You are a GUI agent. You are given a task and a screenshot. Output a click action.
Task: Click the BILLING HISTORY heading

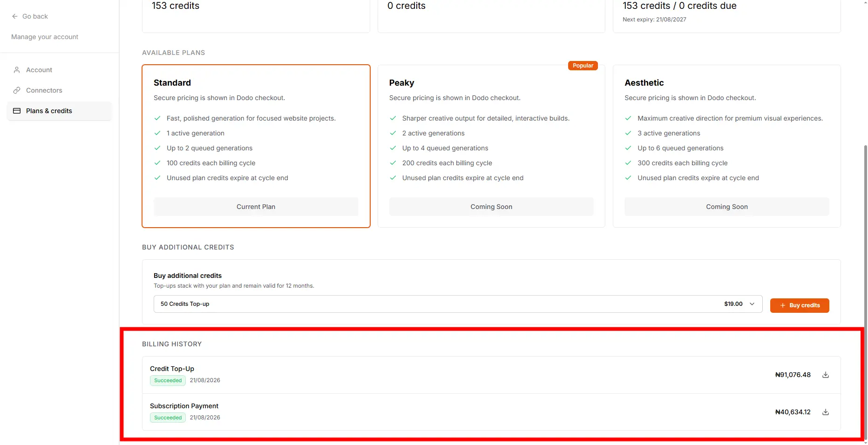point(172,344)
